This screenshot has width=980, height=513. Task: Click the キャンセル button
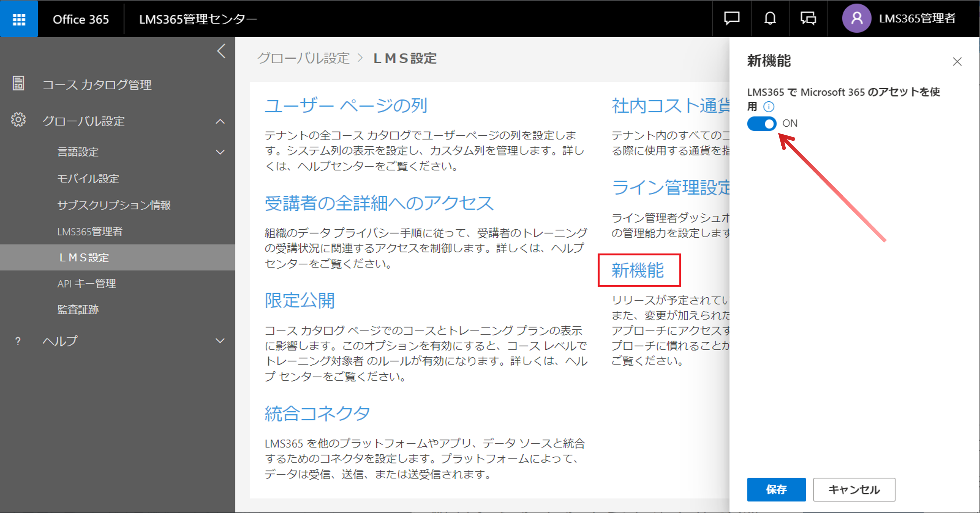854,489
